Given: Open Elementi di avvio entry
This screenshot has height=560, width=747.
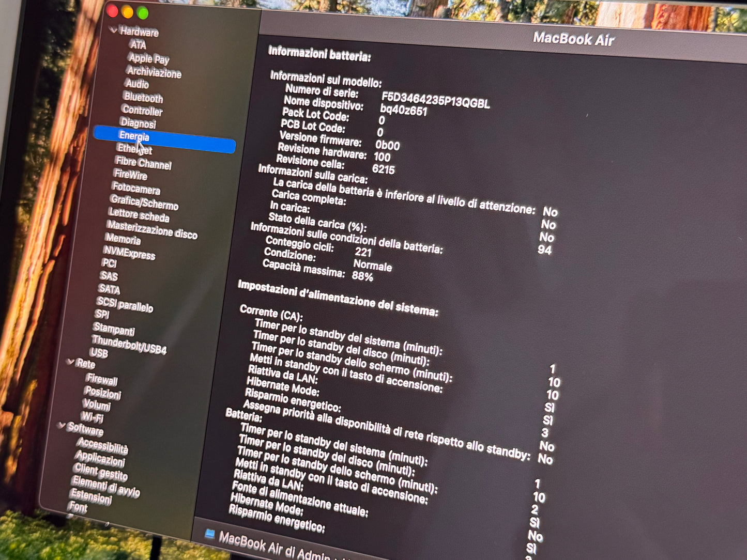Looking at the screenshot, I should pyautogui.click(x=106, y=486).
